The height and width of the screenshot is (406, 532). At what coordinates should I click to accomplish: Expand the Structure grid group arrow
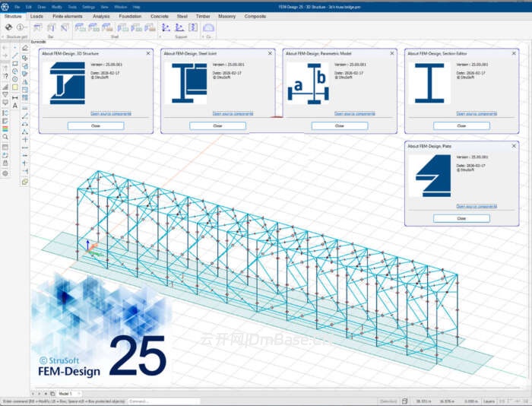pyautogui.click(x=3, y=36)
